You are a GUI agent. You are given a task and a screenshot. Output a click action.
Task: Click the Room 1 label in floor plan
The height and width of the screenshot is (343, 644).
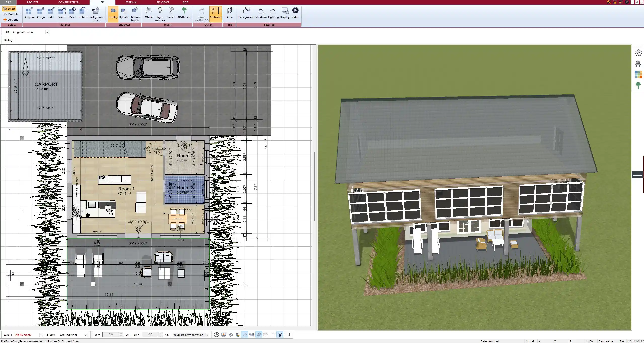[126, 189]
